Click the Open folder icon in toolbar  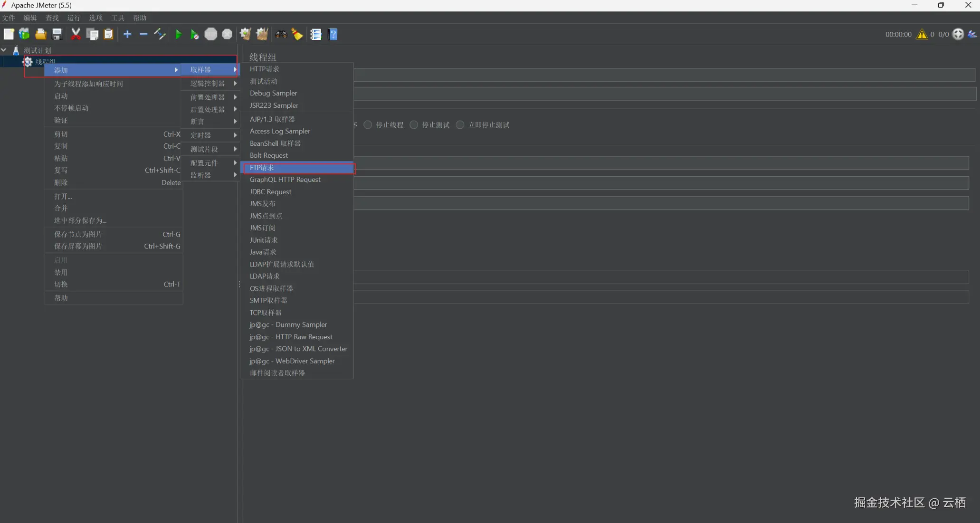pos(41,34)
